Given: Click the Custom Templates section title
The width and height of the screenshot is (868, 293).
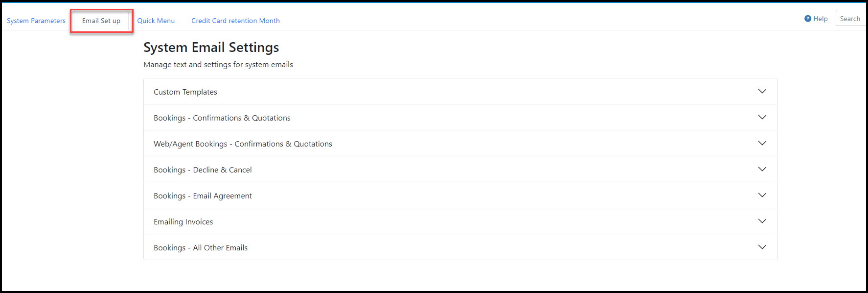Looking at the screenshot, I should click(185, 92).
